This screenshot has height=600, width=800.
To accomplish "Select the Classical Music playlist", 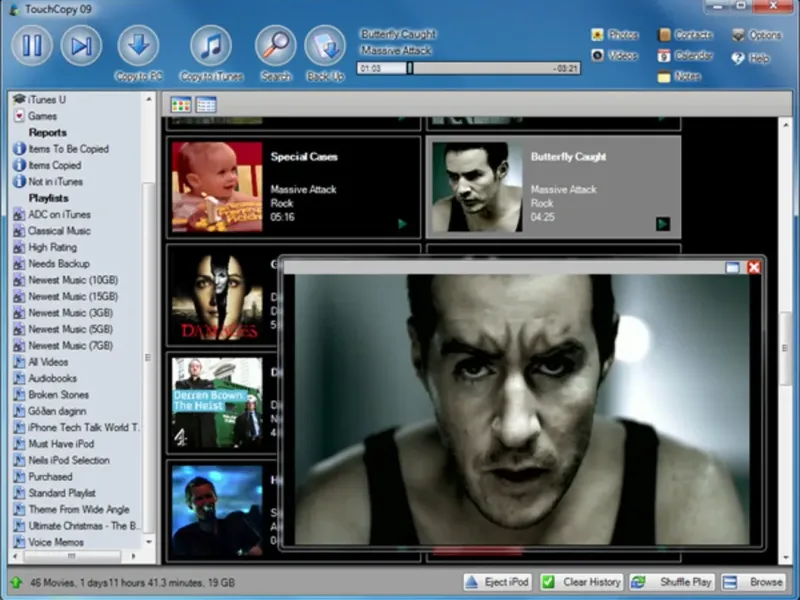I will 59,231.
